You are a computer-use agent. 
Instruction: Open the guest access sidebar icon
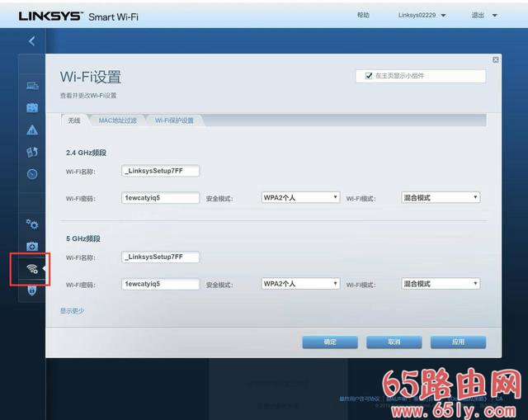point(32,108)
